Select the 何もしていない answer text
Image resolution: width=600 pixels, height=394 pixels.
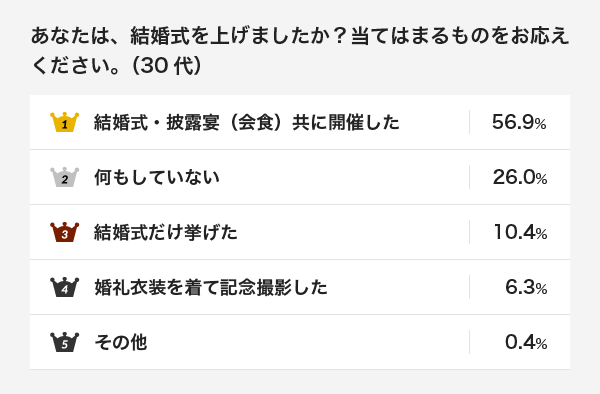point(157,177)
